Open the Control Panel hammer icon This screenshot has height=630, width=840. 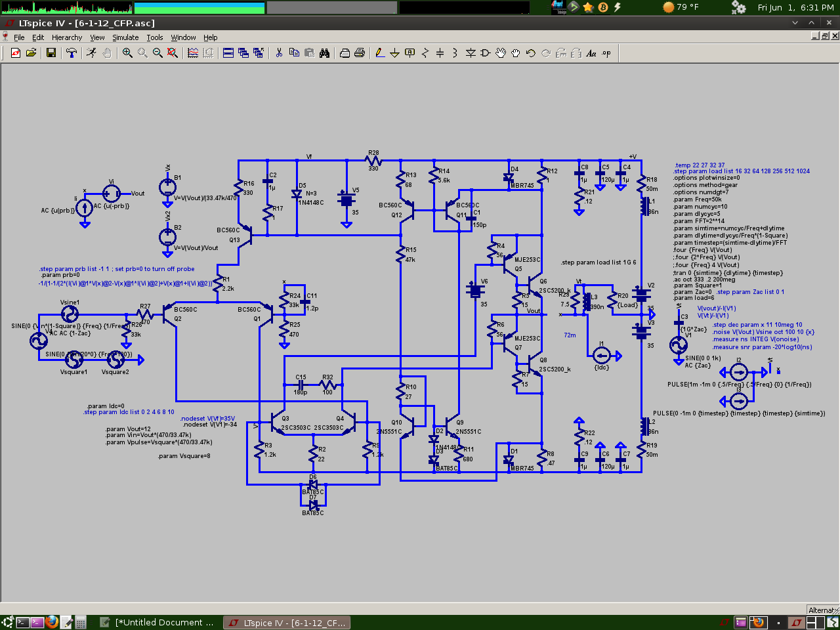click(72, 52)
